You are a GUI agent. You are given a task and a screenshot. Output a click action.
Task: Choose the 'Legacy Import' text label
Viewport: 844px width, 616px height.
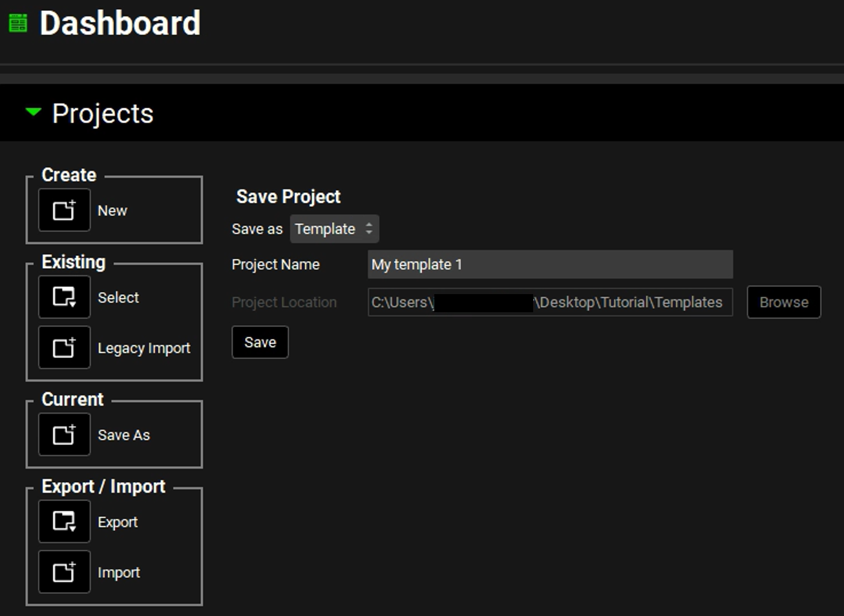tap(144, 348)
